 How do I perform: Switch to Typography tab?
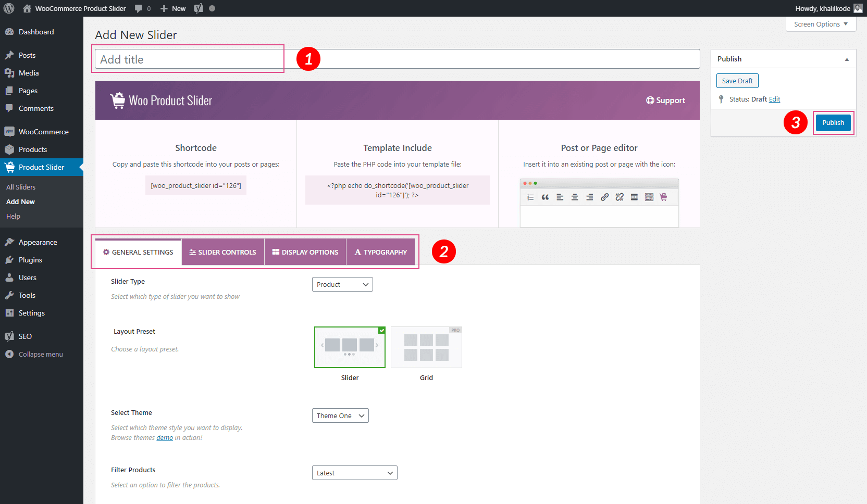[x=381, y=252]
